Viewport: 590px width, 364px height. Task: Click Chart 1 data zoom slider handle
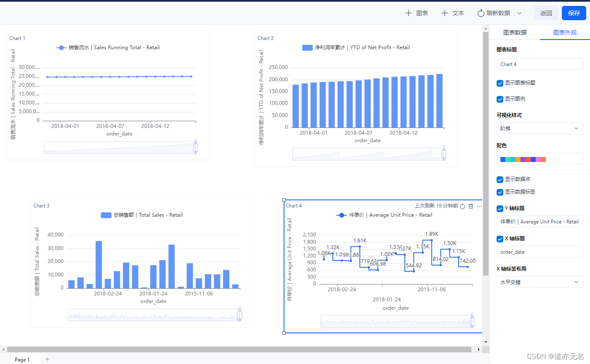(196, 147)
